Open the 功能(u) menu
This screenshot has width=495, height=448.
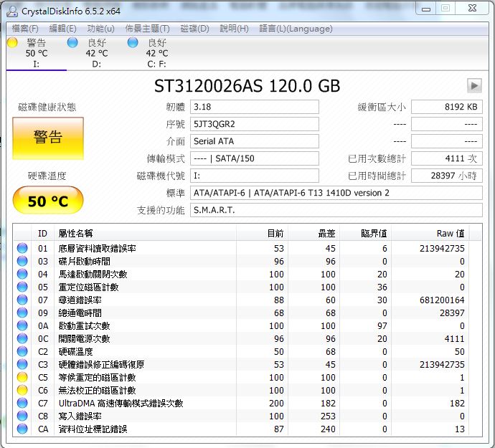coord(100,29)
